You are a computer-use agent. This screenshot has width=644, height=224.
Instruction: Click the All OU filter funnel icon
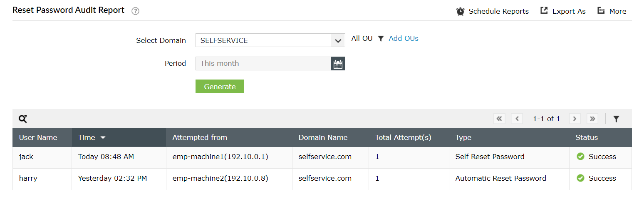[x=381, y=39]
